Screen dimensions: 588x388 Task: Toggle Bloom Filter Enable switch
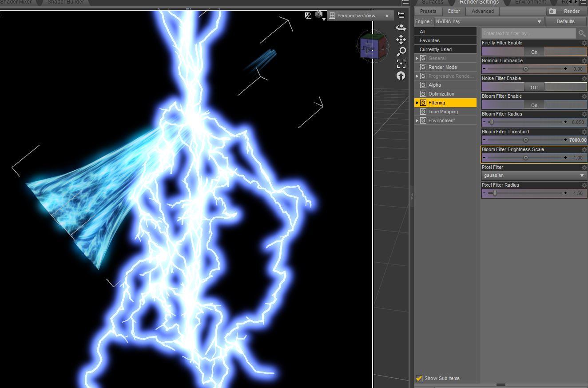(x=534, y=105)
